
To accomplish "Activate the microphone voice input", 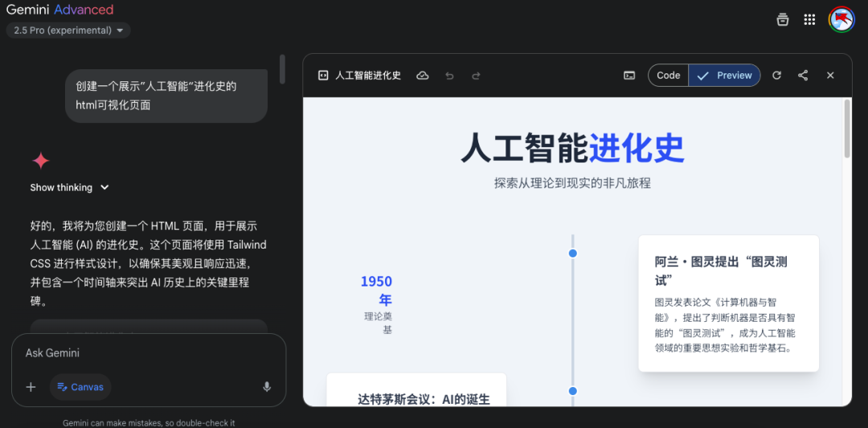I will point(267,387).
